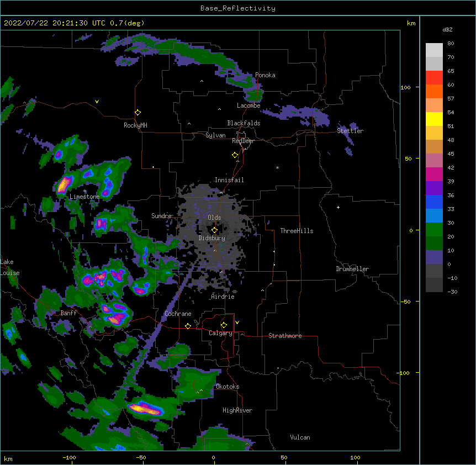Click the Vulcan label
The height and width of the screenshot is (465, 476).
(x=300, y=437)
